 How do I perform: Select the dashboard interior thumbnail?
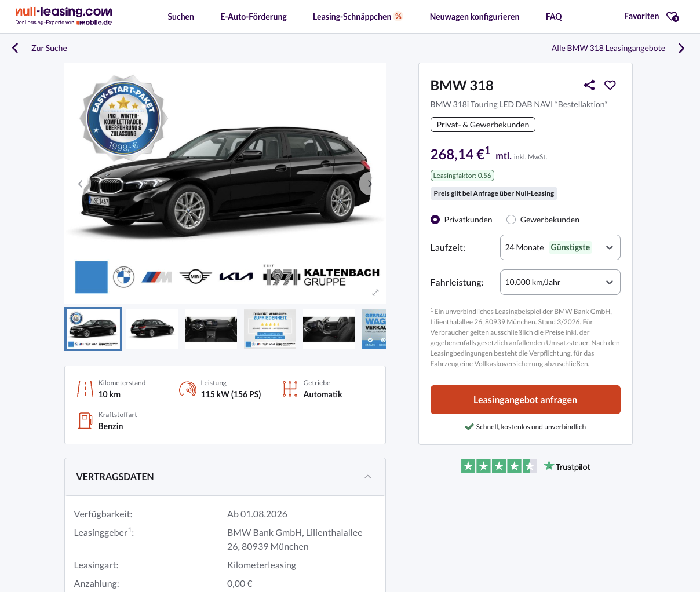pos(211,328)
